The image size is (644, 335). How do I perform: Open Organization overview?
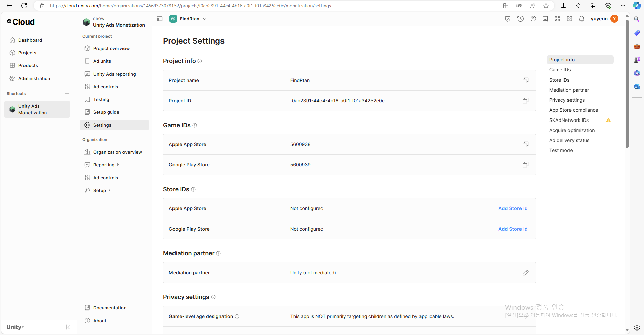pos(114,152)
